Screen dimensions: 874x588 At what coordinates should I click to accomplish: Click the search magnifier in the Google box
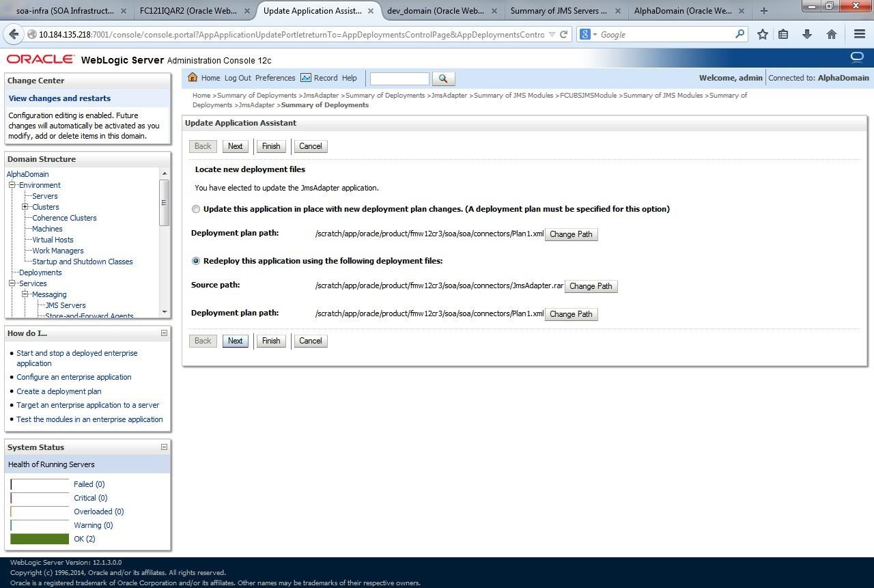[x=740, y=34]
